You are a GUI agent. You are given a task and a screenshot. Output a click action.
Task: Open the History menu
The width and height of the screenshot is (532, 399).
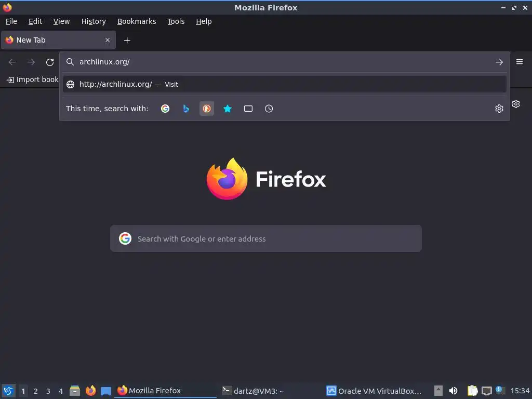point(94,21)
